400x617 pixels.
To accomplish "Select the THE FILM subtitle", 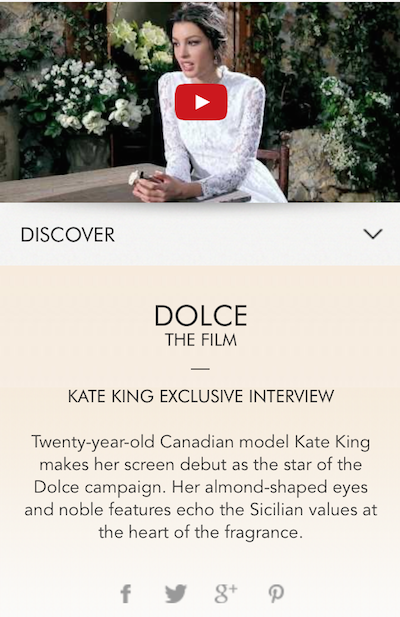I will point(201,340).
